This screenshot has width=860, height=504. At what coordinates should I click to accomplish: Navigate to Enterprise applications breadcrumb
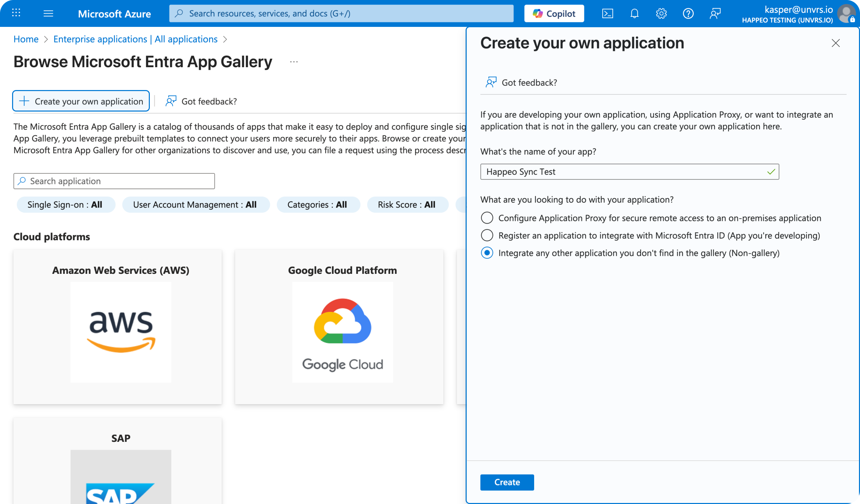[x=135, y=39]
